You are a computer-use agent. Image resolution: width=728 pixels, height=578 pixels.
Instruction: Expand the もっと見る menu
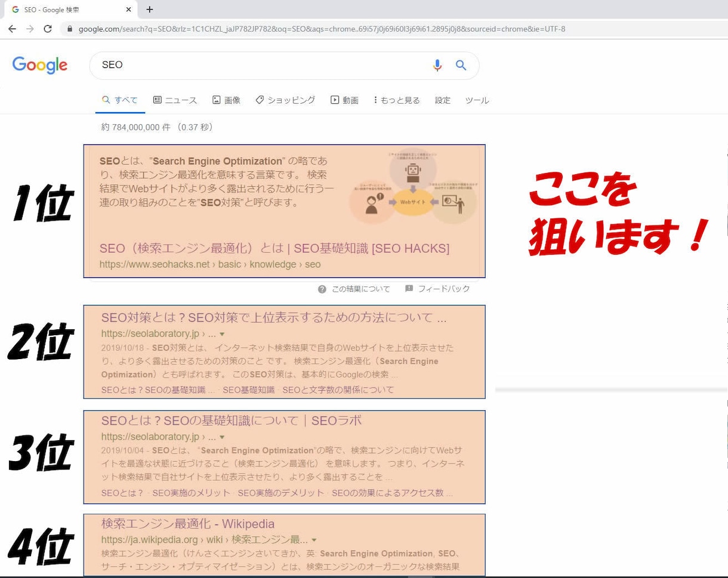click(x=397, y=100)
